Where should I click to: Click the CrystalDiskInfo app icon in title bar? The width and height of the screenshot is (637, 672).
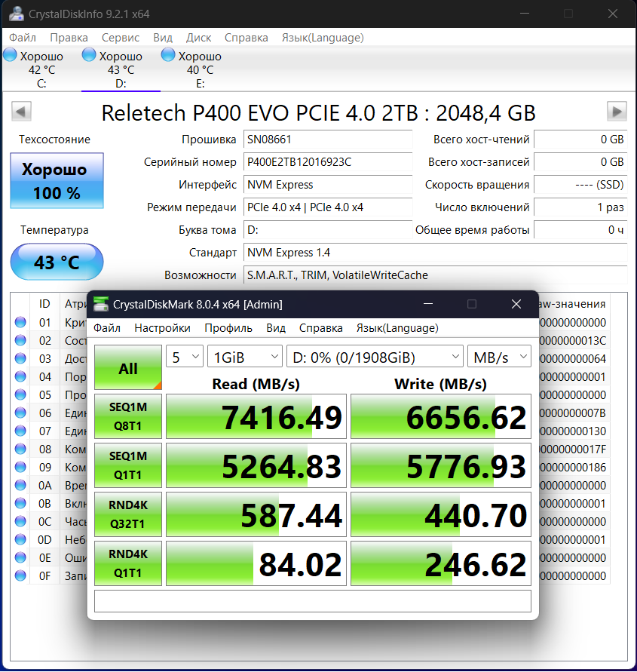point(17,14)
